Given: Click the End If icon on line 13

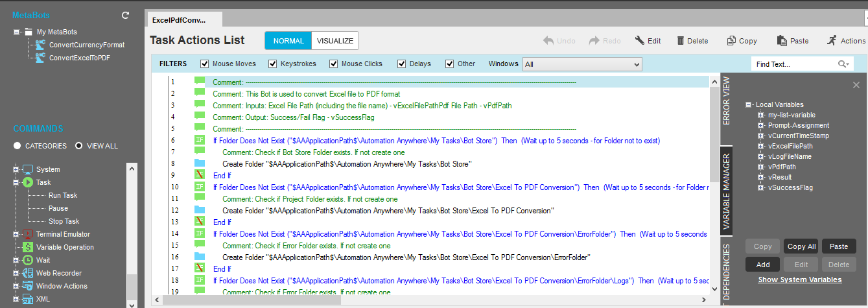Looking at the screenshot, I should (200, 222).
